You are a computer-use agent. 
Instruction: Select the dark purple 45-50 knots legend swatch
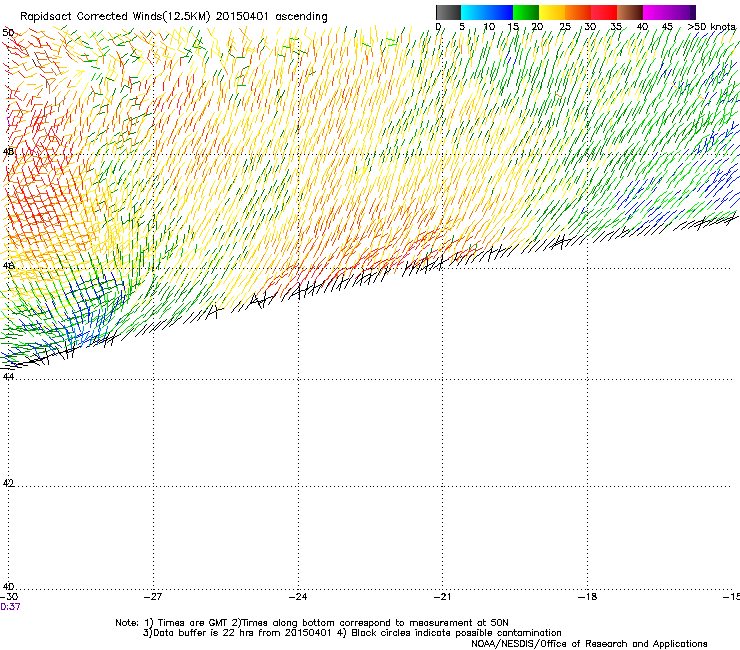pyautogui.click(x=682, y=12)
